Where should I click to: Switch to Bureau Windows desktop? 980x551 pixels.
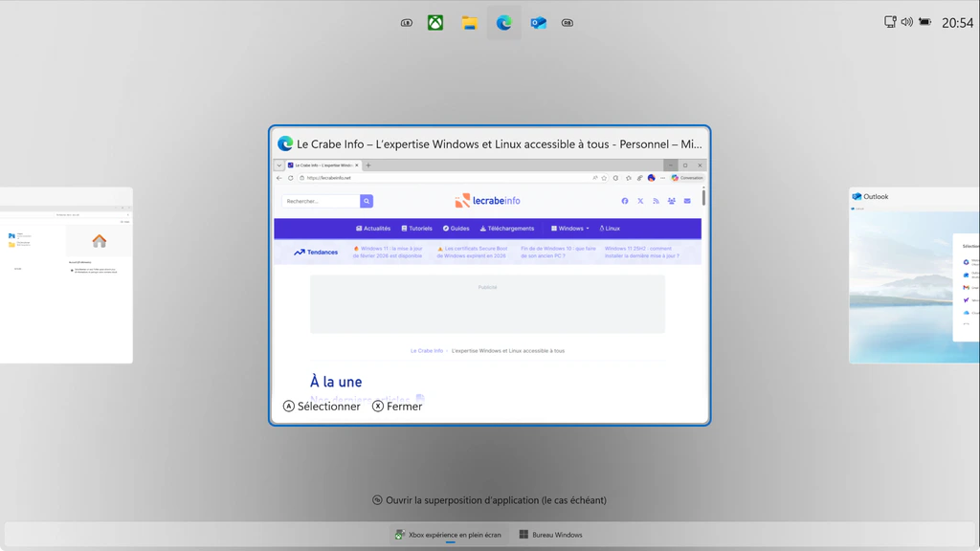(550, 535)
